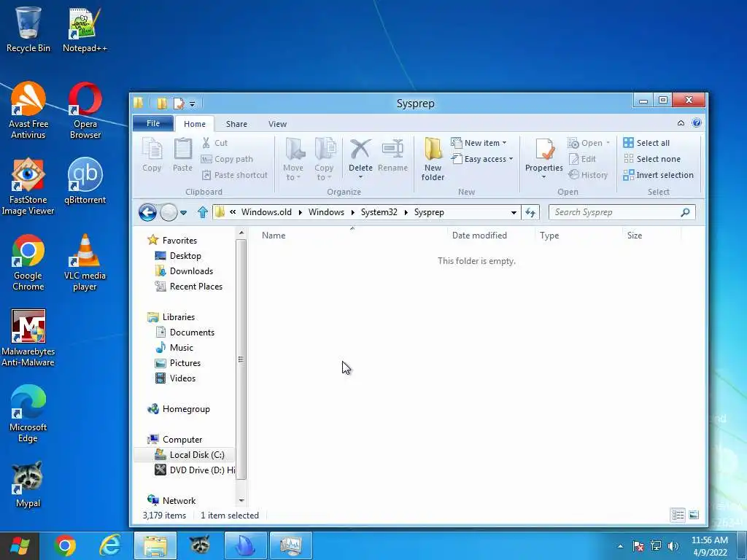Click System32 in the address path
This screenshot has height=560, width=747.
[379, 212]
